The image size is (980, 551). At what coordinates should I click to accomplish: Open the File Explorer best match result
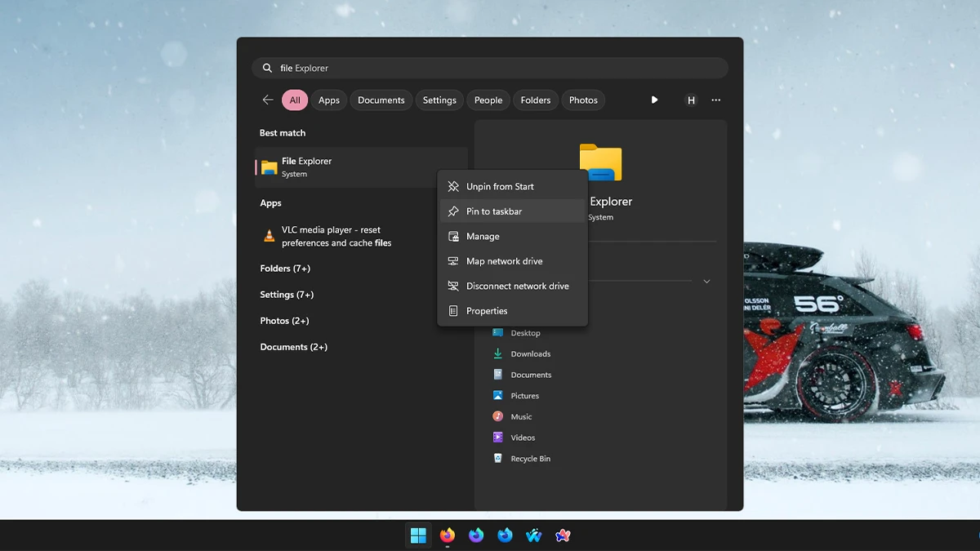[361, 167]
